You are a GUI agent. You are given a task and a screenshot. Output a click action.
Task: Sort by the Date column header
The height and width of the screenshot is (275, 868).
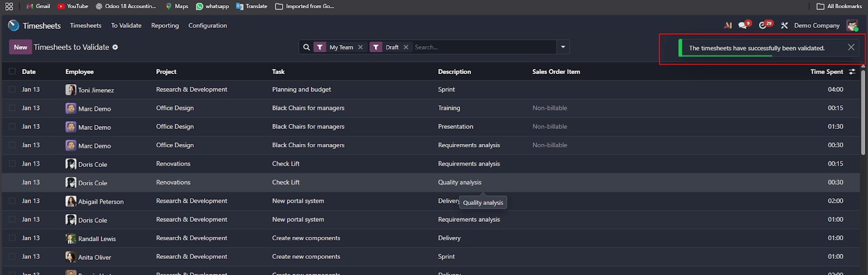pos(29,72)
